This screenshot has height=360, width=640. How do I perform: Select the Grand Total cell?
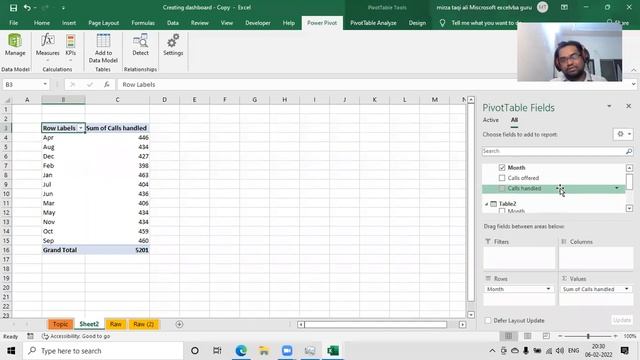[x=63, y=250]
